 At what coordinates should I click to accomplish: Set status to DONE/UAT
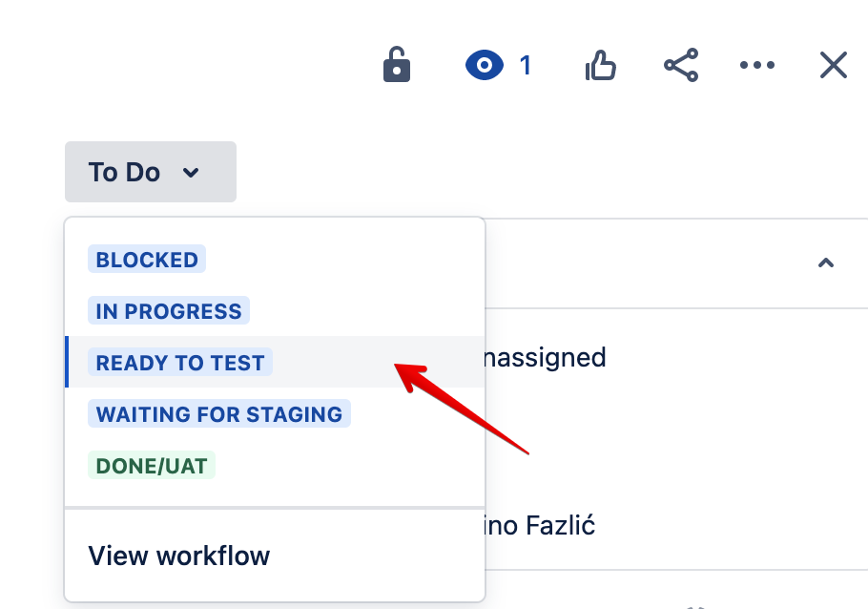pyautogui.click(x=152, y=466)
